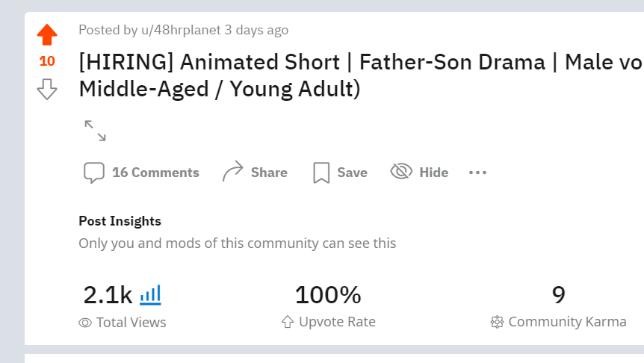Expand post with diagonal arrows icon
The height and width of the screenshot is (363, 644).
(x=95, y=131)
